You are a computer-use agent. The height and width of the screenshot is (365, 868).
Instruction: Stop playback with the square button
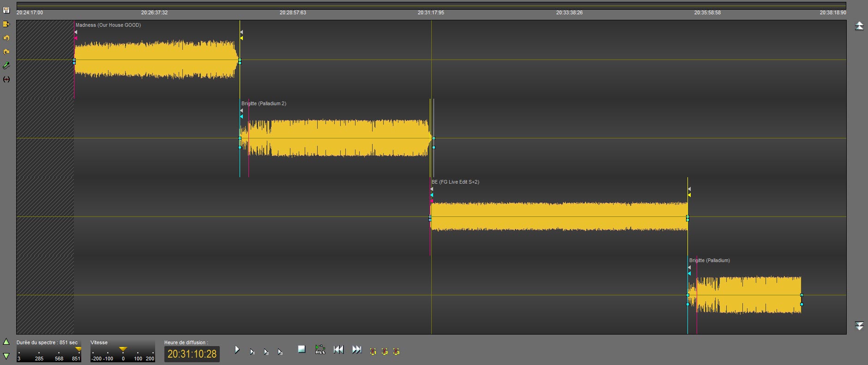pos(301,349)
